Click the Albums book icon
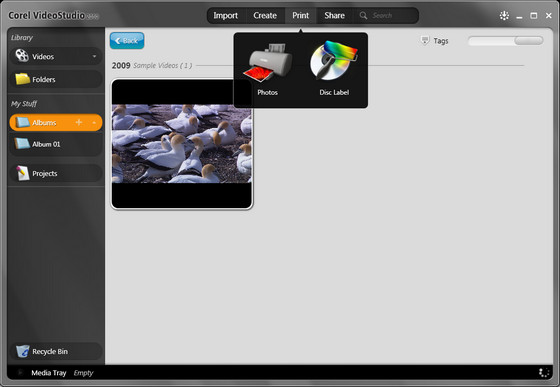The image size is (560, 387). point(22,122)
